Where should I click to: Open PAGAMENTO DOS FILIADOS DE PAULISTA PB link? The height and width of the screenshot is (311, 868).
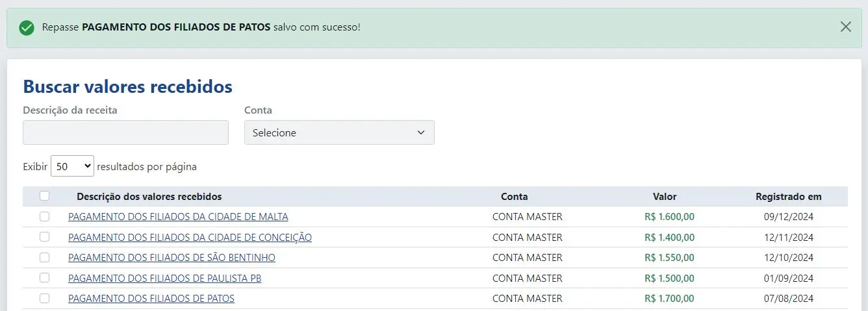point(164,279)
